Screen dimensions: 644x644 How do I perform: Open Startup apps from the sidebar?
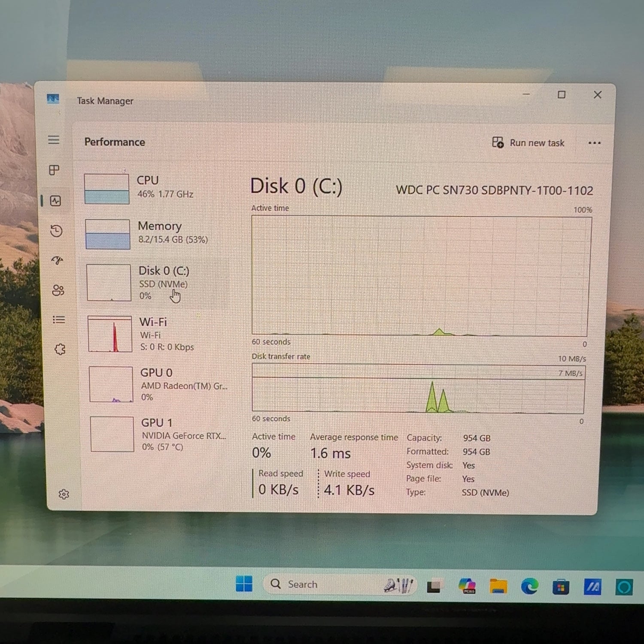pos(57,261)
